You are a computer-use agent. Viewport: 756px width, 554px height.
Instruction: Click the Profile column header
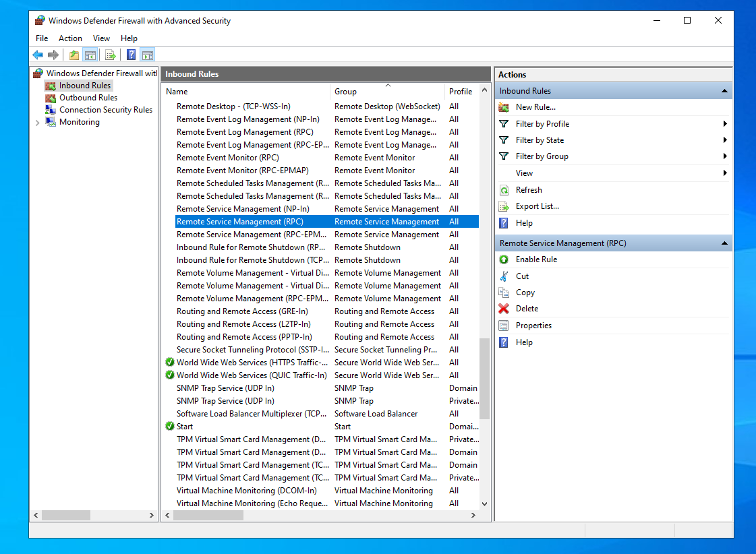click(x=461, y=92)
